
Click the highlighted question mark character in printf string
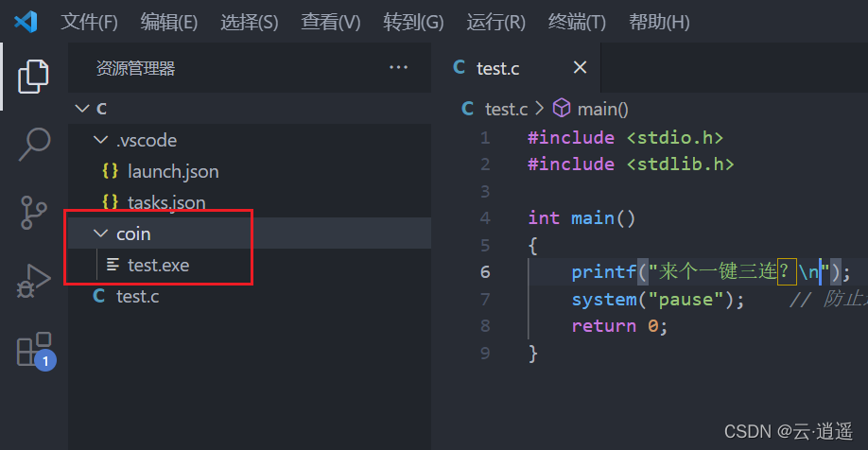[x=787, y=271]
